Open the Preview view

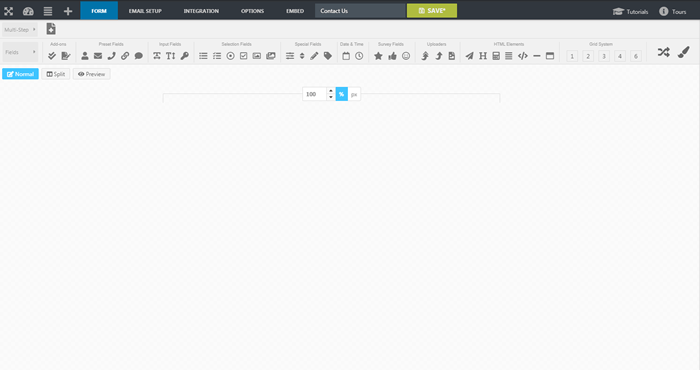tap(92, 74)
